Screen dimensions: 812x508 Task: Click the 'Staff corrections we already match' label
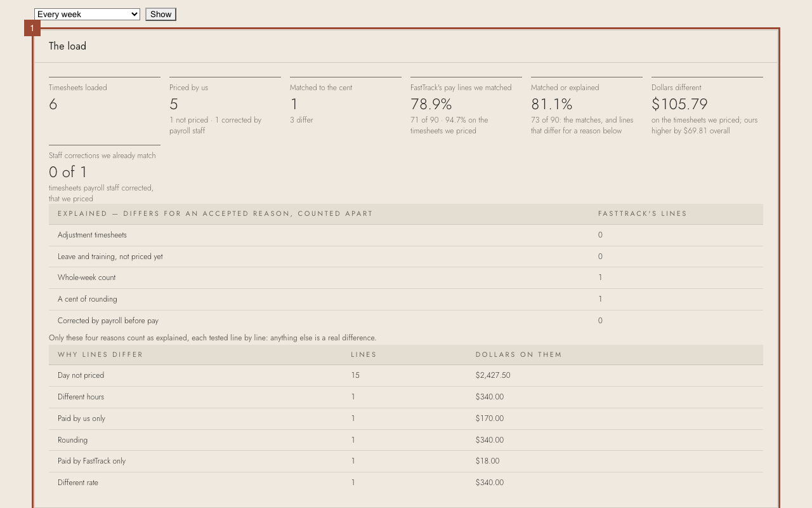102,156
